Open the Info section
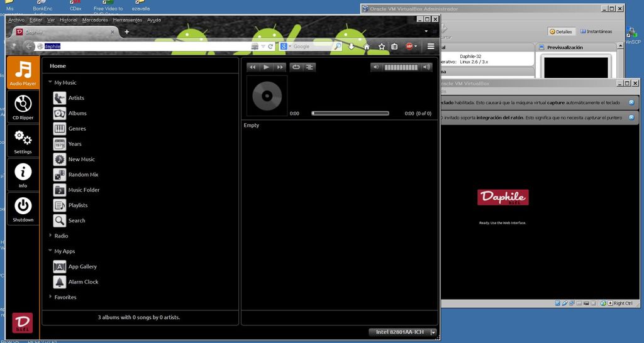Screen dimensions: 644x343 [x=23, y=175]
